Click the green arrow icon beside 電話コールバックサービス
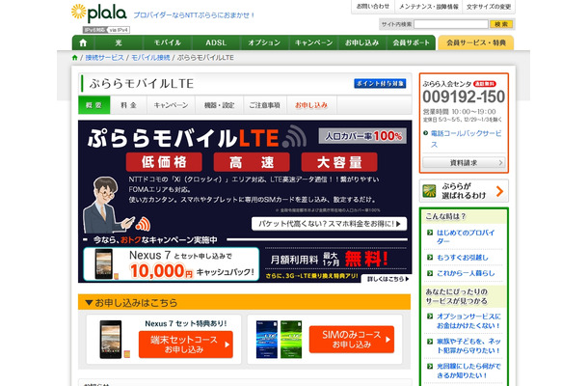The width and height of the screenshot is (588, 386). pyautogui.click(x=426, y=133)
